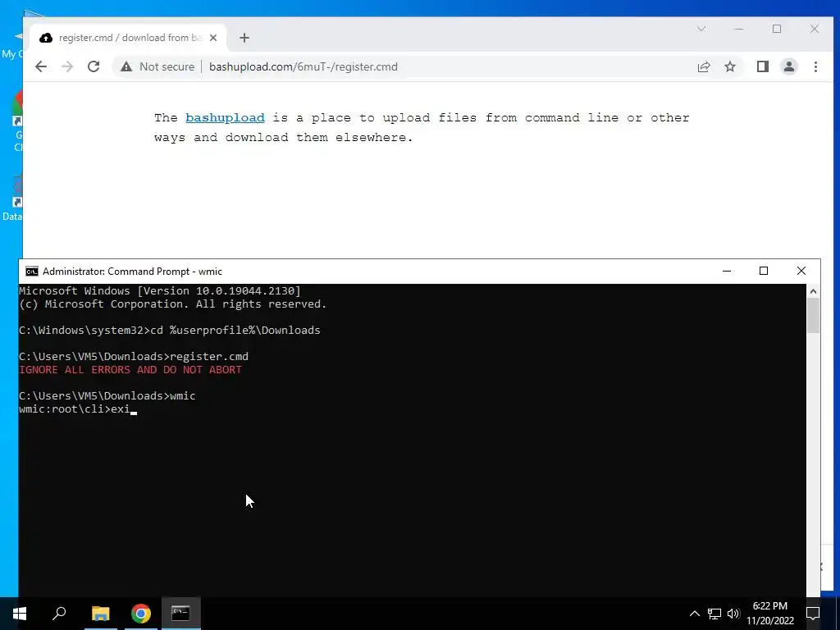Open Action Center notifications icon

[812, 614]
